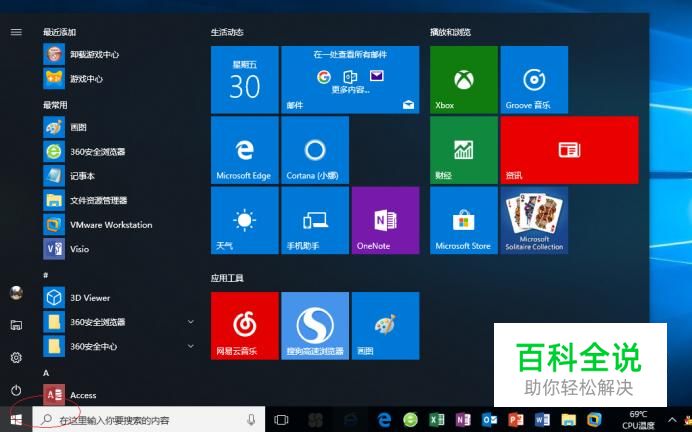This screenshot has width=692, height=432.
Task: Open the Pictures icon in Start sidebar
Action: click(x=16, y=325)
